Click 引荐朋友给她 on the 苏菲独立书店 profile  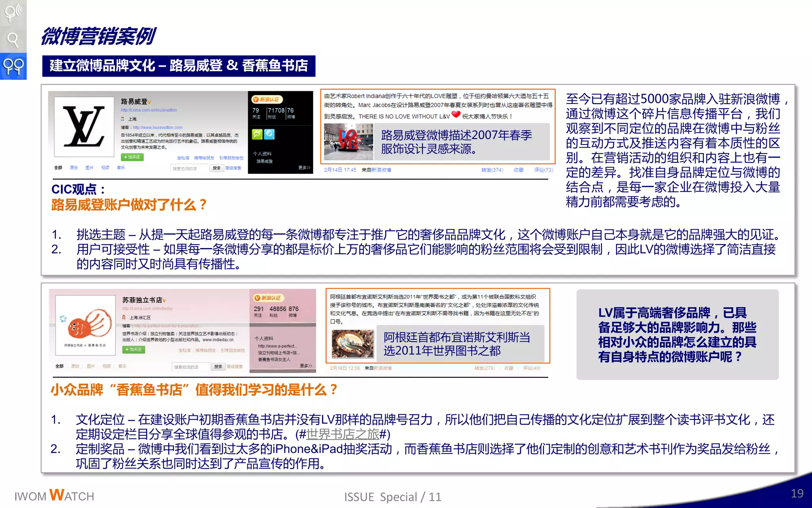point(233,350)
